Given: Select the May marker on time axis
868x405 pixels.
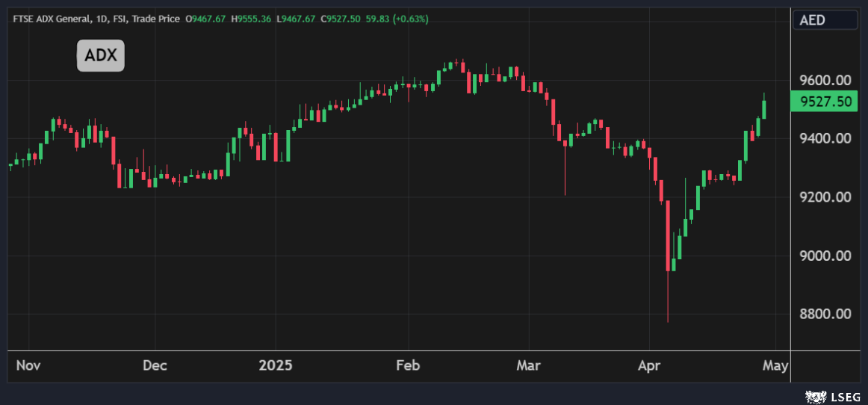Looking at the screenshot, I should tap(775, 365).
